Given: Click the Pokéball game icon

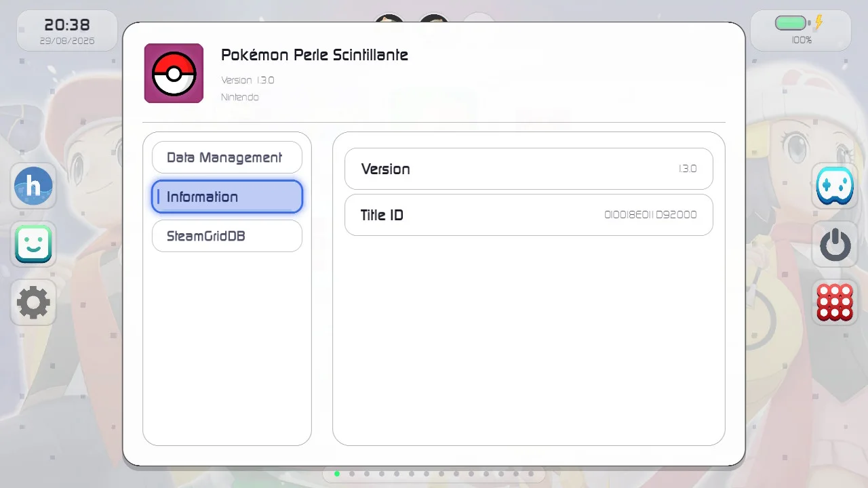Looking at the screenshot, I should tap(174, 73).
